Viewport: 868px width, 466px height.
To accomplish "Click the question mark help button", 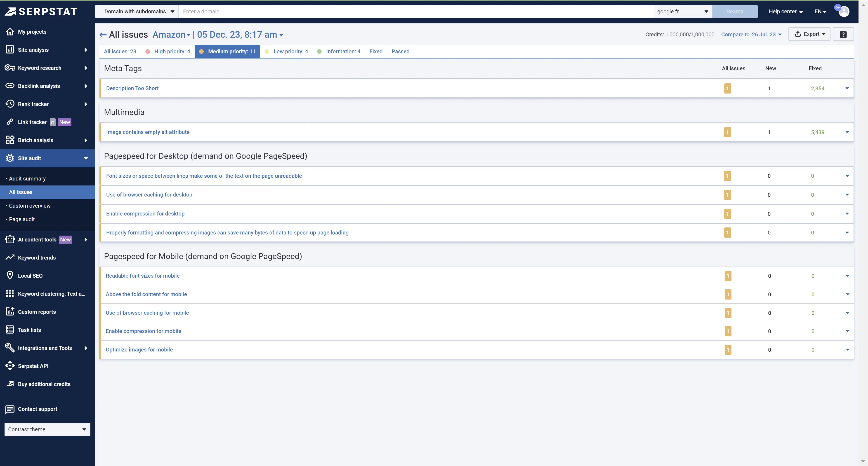I will (843, 34).
